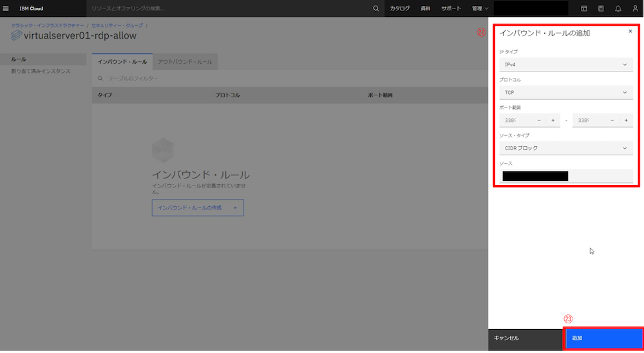644x353 pixels.
Task: Open the notifications bell
Action: pos(618,8)
